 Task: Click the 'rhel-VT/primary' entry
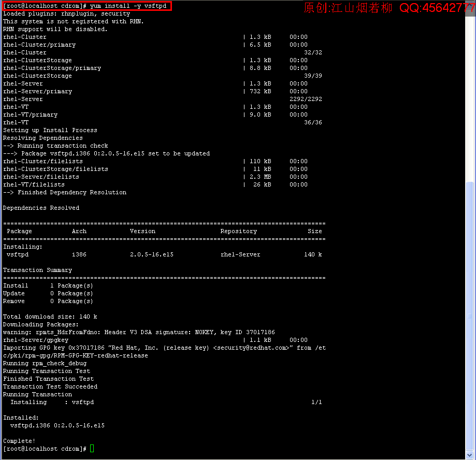pyautogui.click(x=31, y=115)
